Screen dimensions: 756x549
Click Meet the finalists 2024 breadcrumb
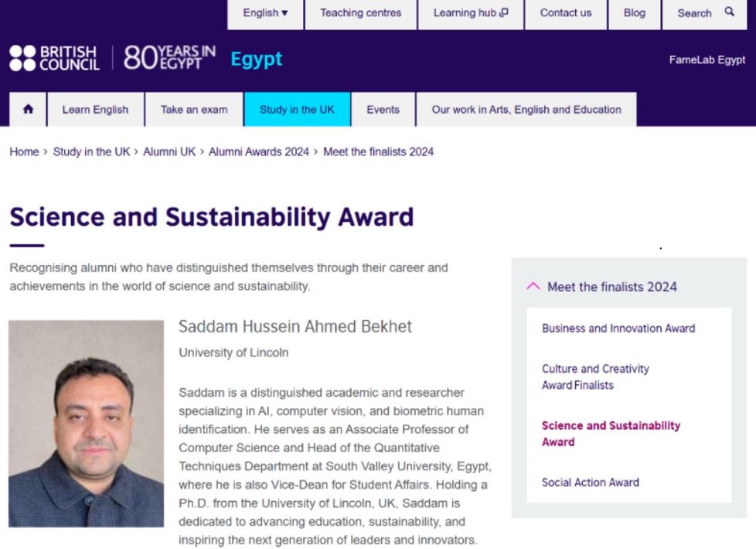tap(379, 152)
